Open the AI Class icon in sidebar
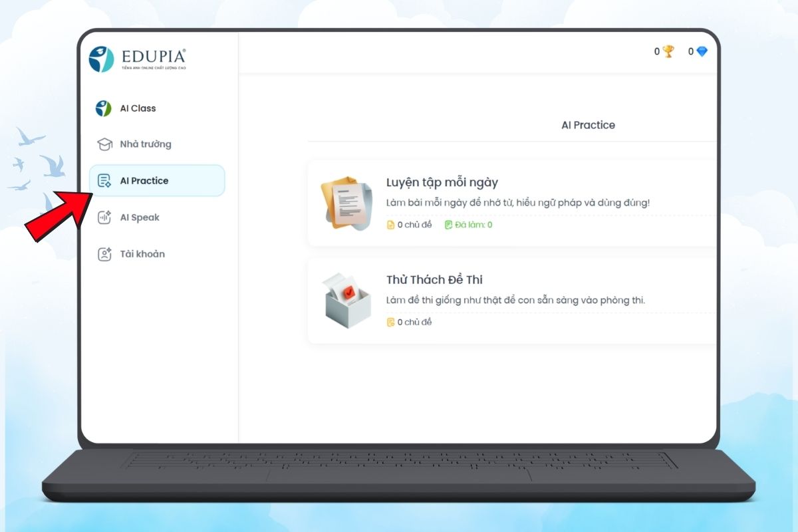Viewport: 798px width, 532px height. [103, 108]
